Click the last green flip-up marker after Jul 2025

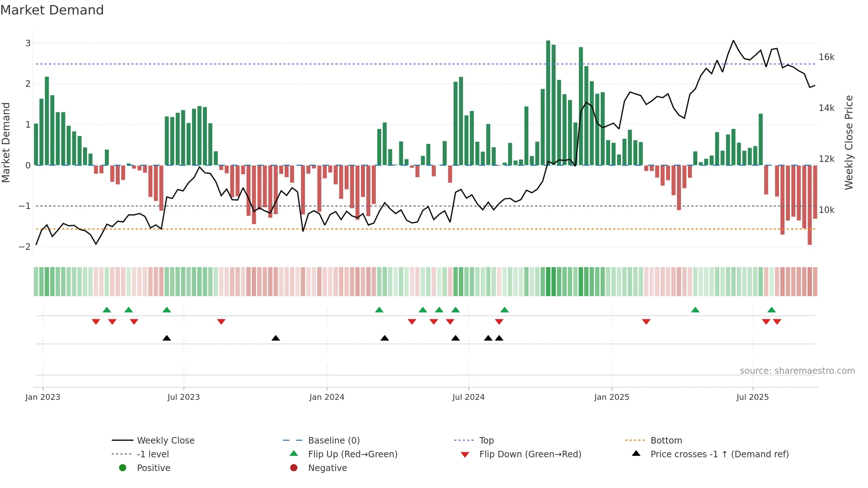click(771, 310)
